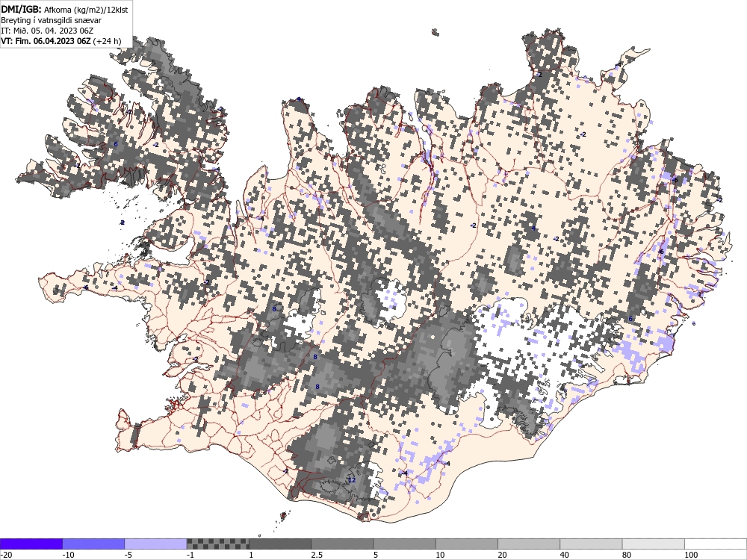The width and height of the screenshot is (747, 560).
Task: Pick the light gray 40 to 80 swatch
Action: tap(591, 544)
